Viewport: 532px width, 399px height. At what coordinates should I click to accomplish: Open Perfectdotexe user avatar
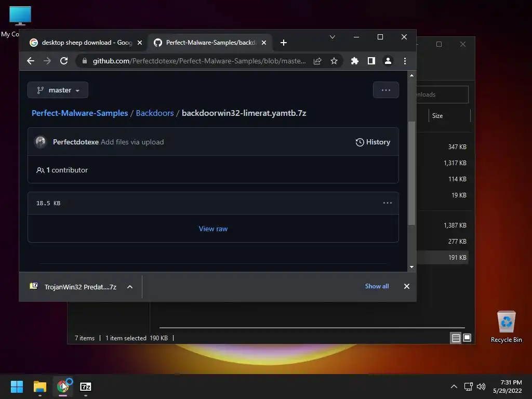[x=41, y=142]
